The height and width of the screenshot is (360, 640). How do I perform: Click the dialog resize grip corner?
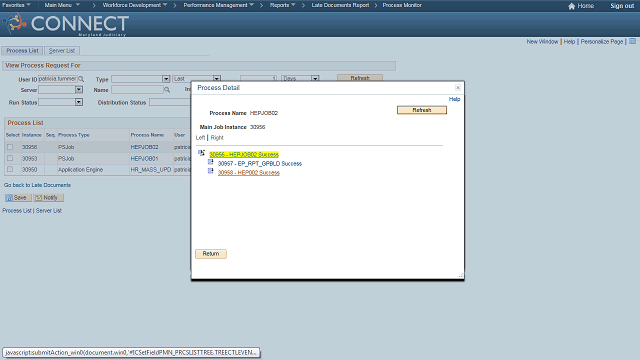point(461,276)
